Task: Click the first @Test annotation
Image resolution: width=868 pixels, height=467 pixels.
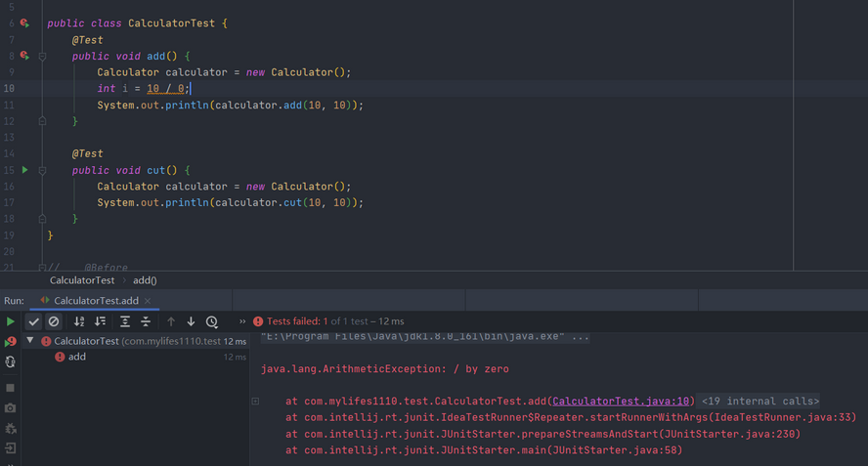Action: point(87,40)
